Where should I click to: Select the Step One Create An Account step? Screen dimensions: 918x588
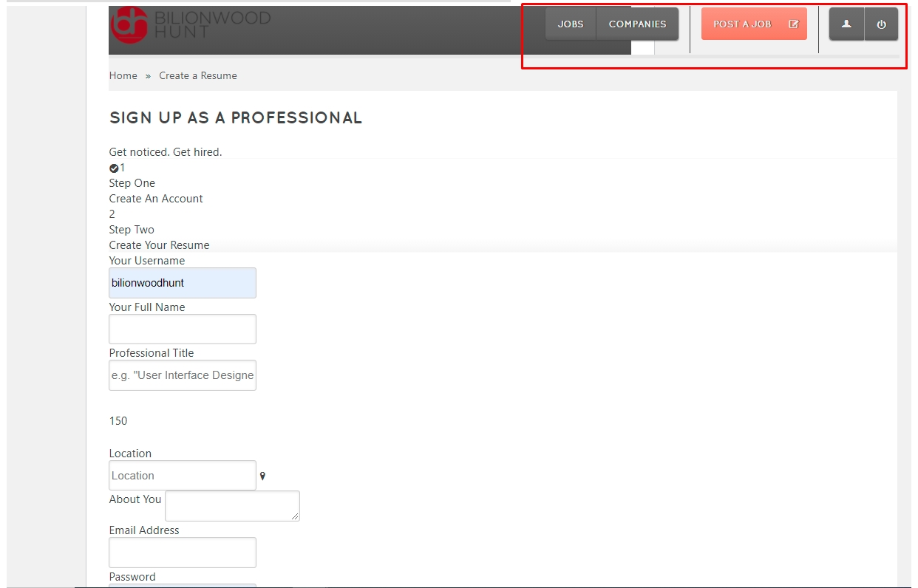156,191
